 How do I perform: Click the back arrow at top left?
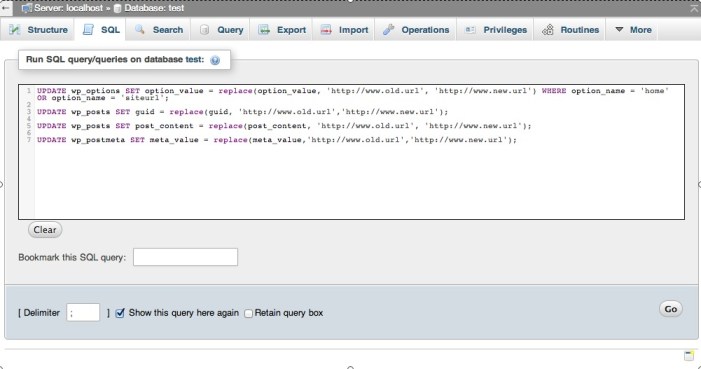(x=5, y=8)
